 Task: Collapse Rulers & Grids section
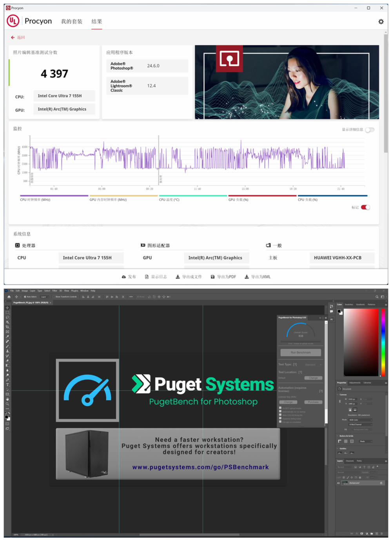[338, 436]
